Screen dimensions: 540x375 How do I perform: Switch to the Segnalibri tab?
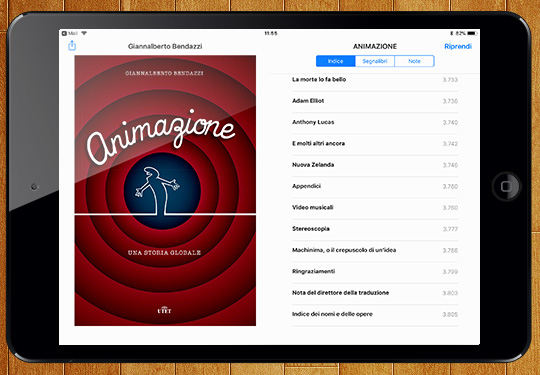click(375, 61)
